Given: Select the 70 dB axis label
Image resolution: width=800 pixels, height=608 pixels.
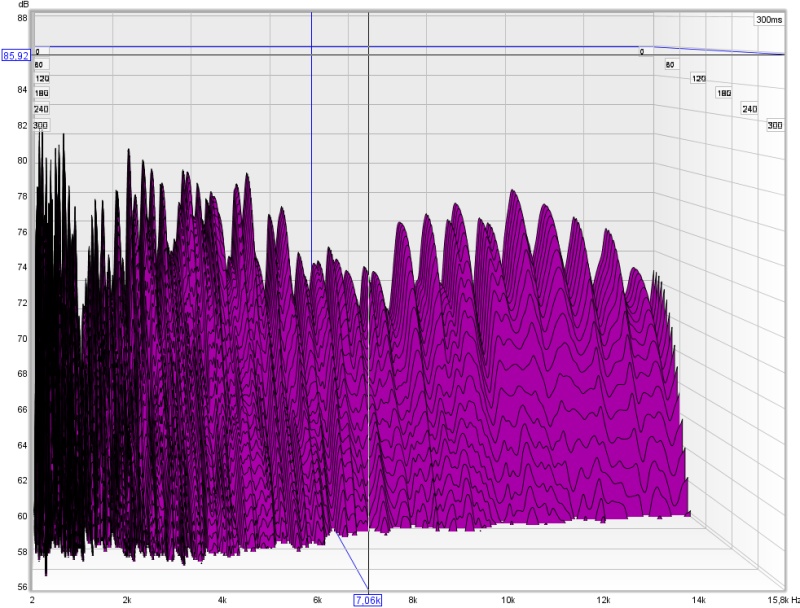Looking at the screenshot, I should [x=22, y=339].
